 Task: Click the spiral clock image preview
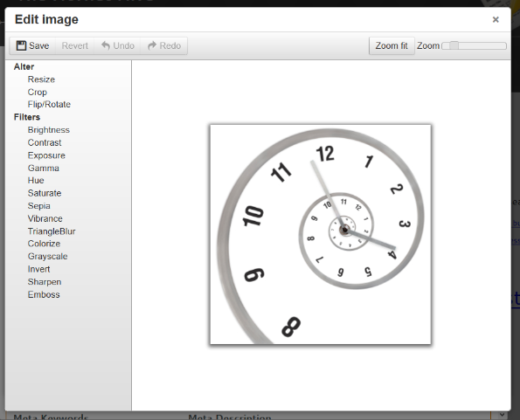[321, 234]
